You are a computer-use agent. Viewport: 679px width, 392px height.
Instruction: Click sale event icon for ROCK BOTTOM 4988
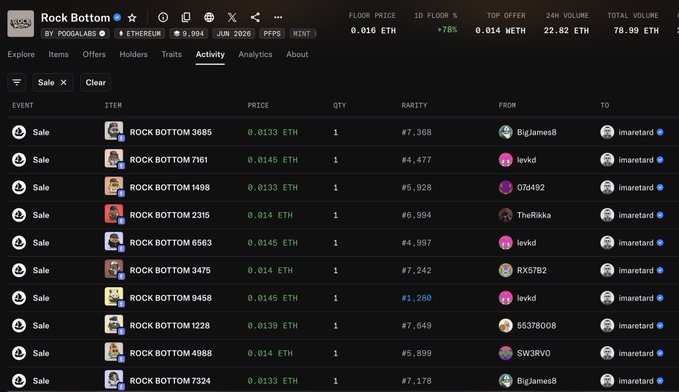pos(19,353)
